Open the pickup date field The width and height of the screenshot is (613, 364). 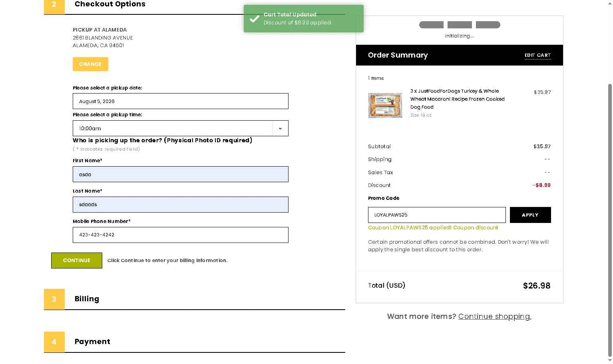(180, 101)
